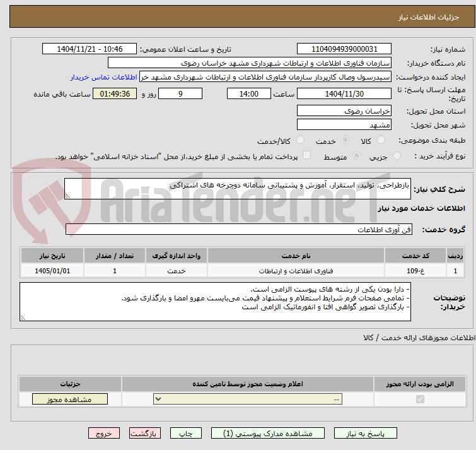476x450 pixels.
Task: Click the بازگشت back button
Action: click(x=145, y=434)
